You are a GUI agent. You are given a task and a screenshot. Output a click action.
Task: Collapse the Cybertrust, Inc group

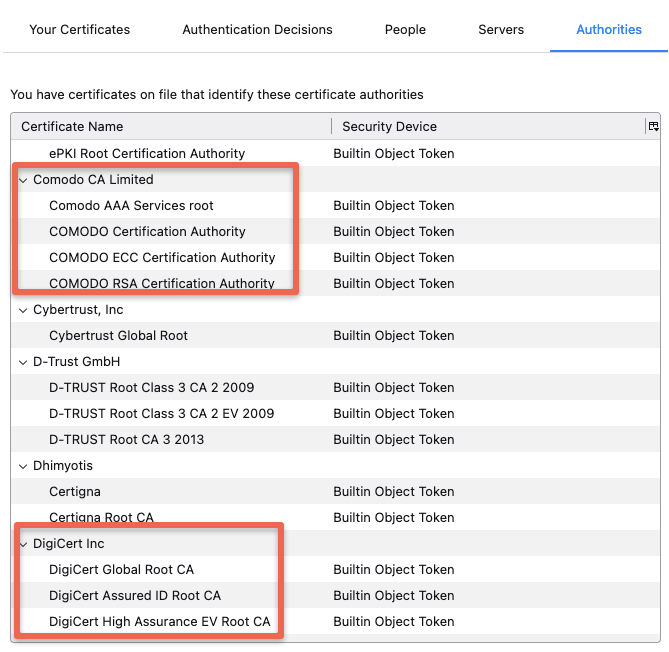click(x=23, y=310)
